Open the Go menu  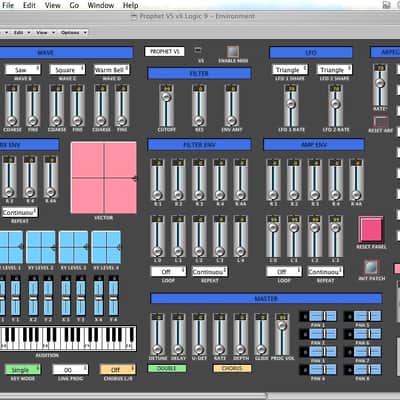click(74, 5)
